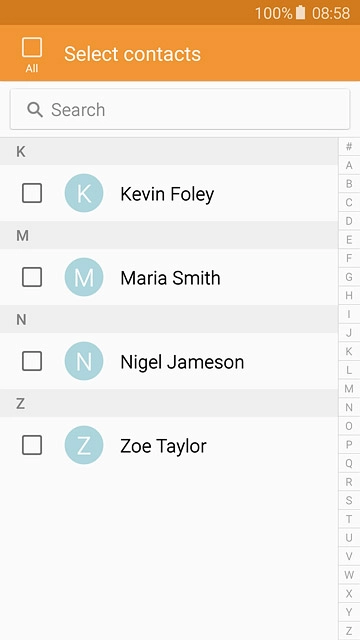The image size is (360, 640).
Task: Jump to letter Z in side index
Action: pyautogui.click(x=349, y=630)
